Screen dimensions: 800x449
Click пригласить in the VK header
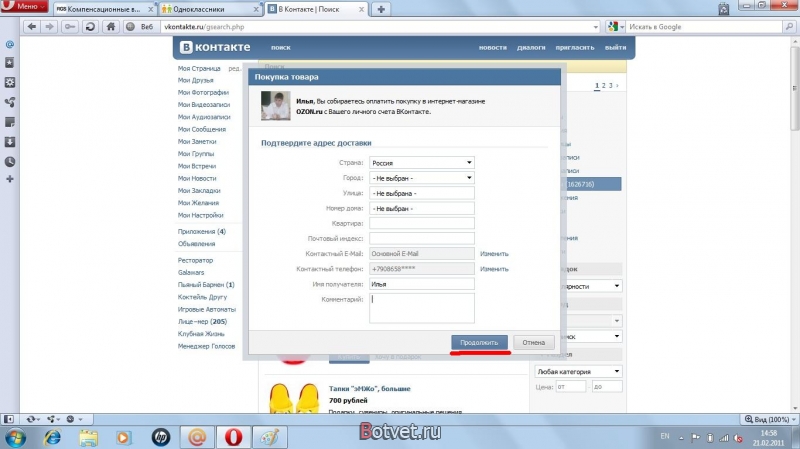(575, 47)
